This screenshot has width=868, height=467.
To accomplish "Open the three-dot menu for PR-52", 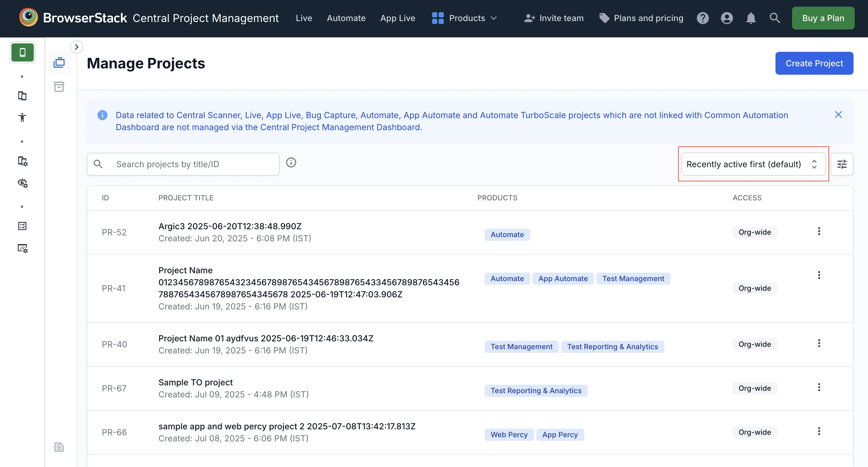I will [x=819, y=231].
